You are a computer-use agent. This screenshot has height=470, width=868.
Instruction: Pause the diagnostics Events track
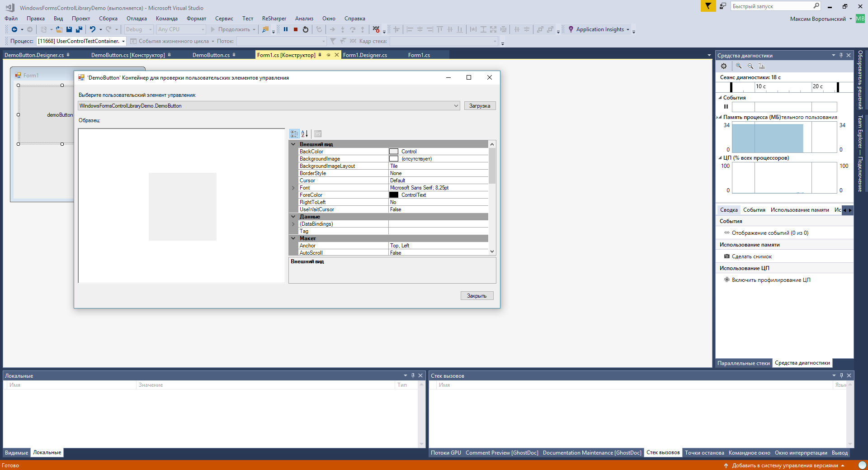pyautogui.click(x=726, y=107)
